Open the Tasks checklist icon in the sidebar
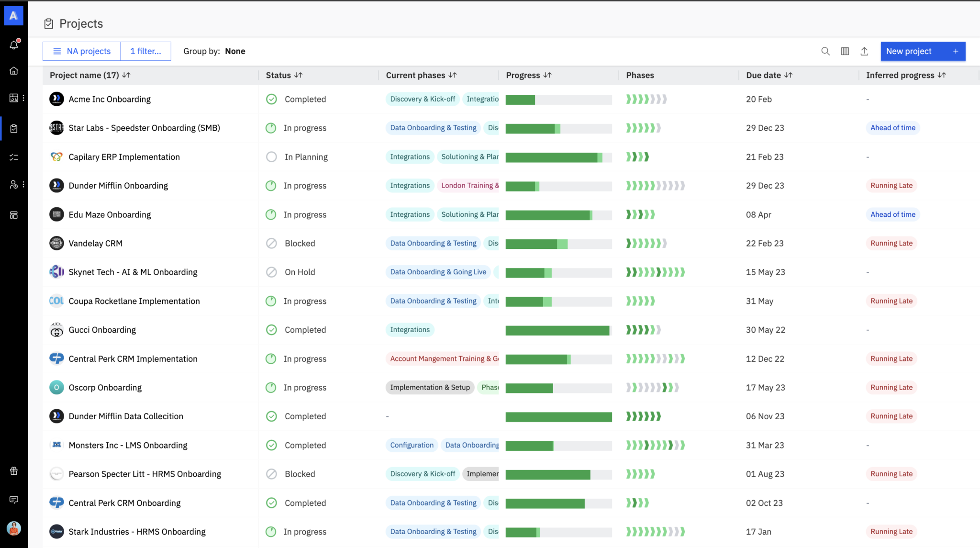 coord(14,157)
